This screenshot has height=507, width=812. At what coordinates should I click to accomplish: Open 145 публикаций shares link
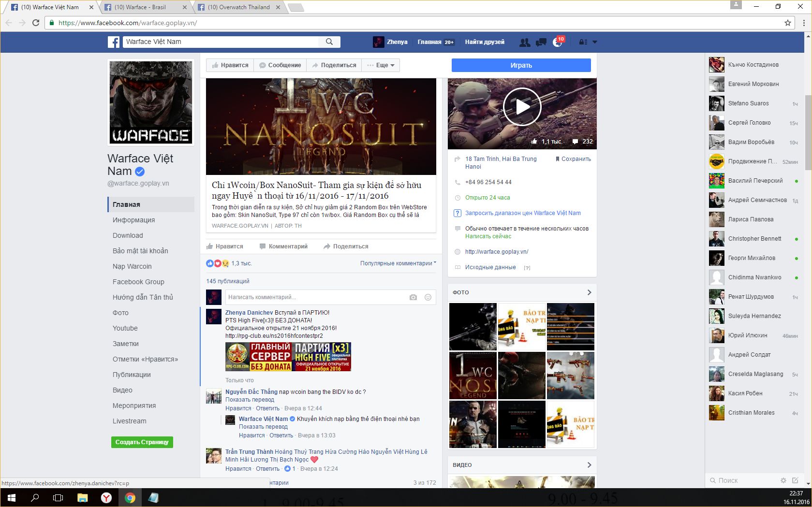point(228,281)
